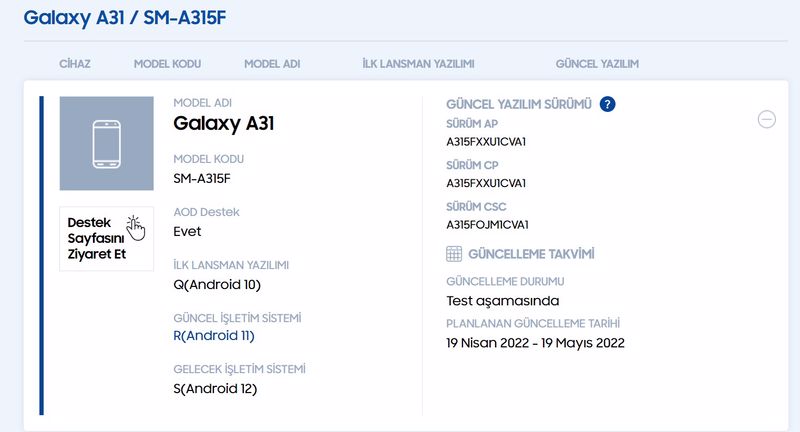
Task: Click the PLANLANAN GÜNCELLEME TARİHİ label
Action: [x=533, y=323]
